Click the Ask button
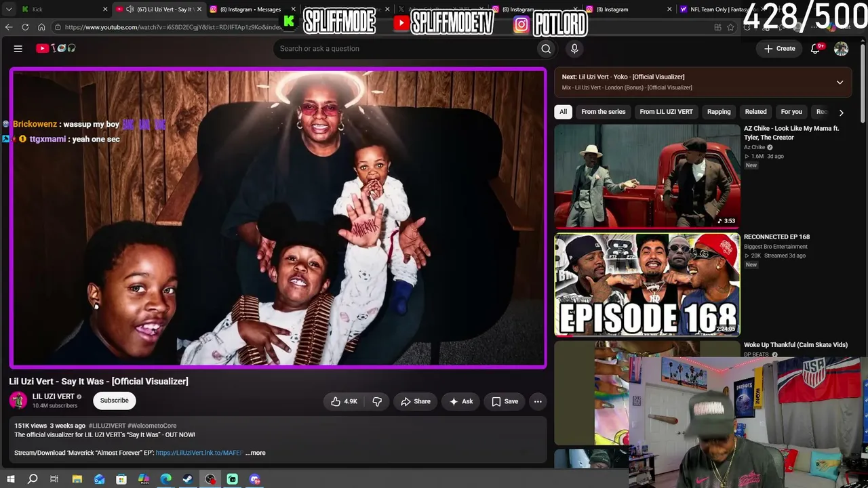The width and height of the screenshot is (868, 488). tap(461, 401)
